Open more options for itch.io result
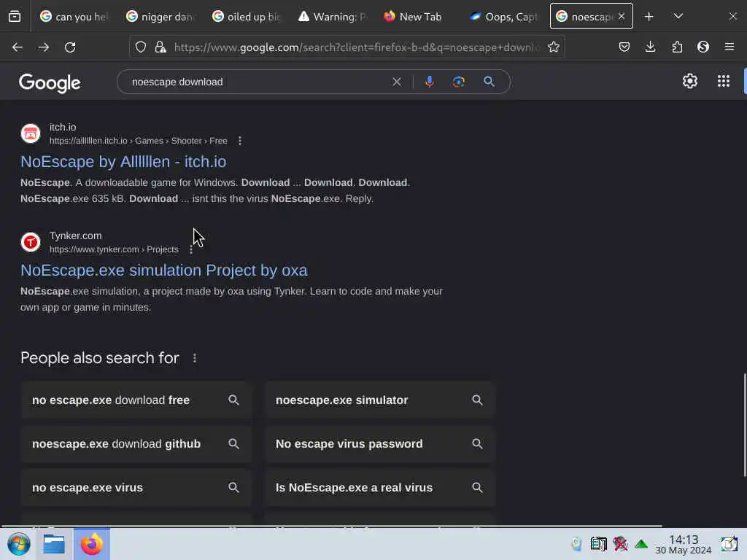Screen dimensions: 747x560 239,141
